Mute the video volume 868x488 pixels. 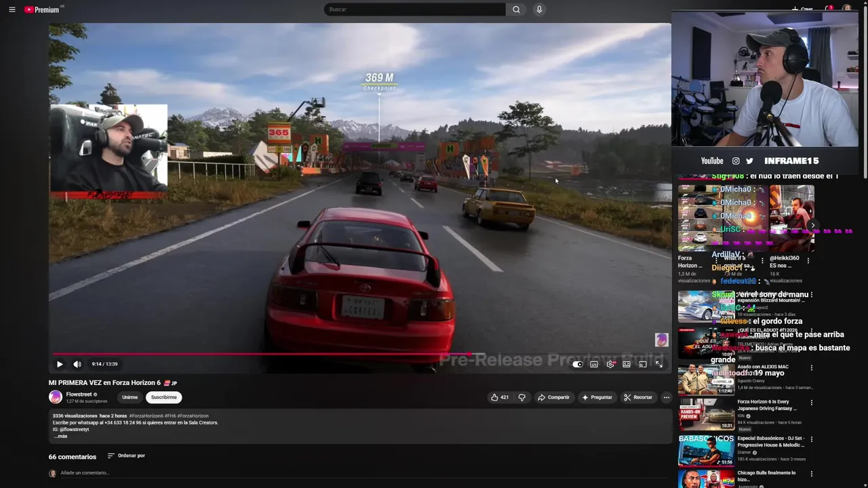pos(77,364)
